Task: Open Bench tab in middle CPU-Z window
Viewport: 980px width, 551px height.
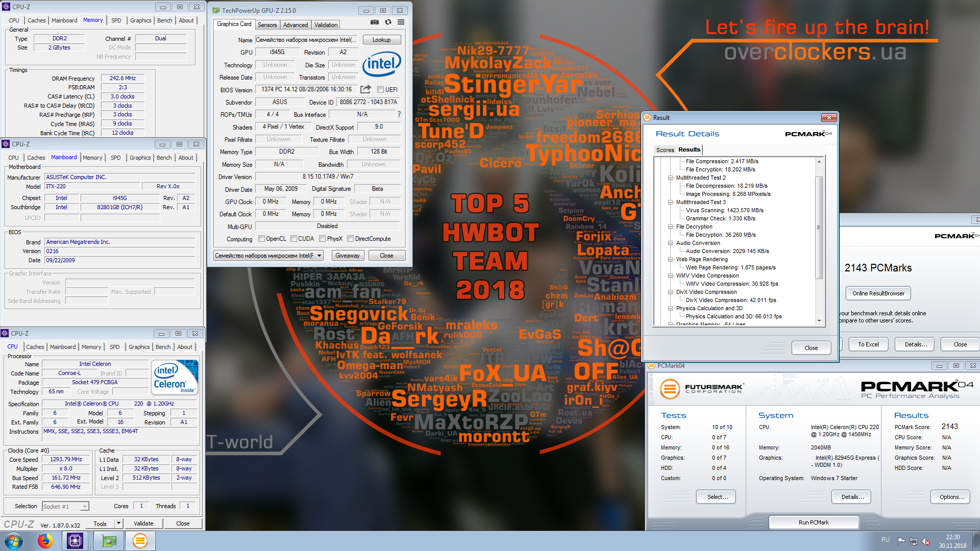Action: point(164,158)
